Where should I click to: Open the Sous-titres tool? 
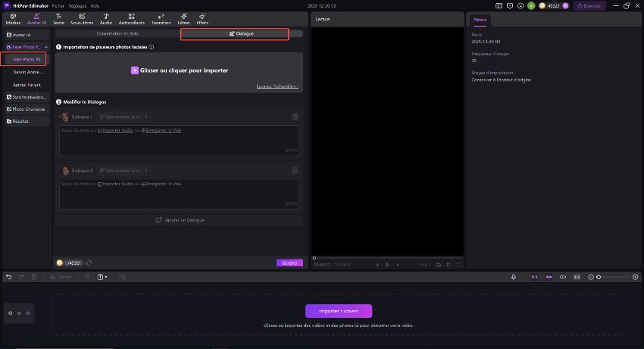pyautogui.click(x=81, y=19)
